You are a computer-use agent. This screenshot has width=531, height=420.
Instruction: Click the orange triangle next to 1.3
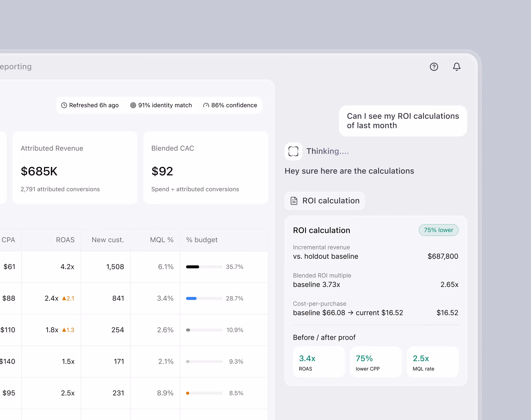(x=64, y=330)
